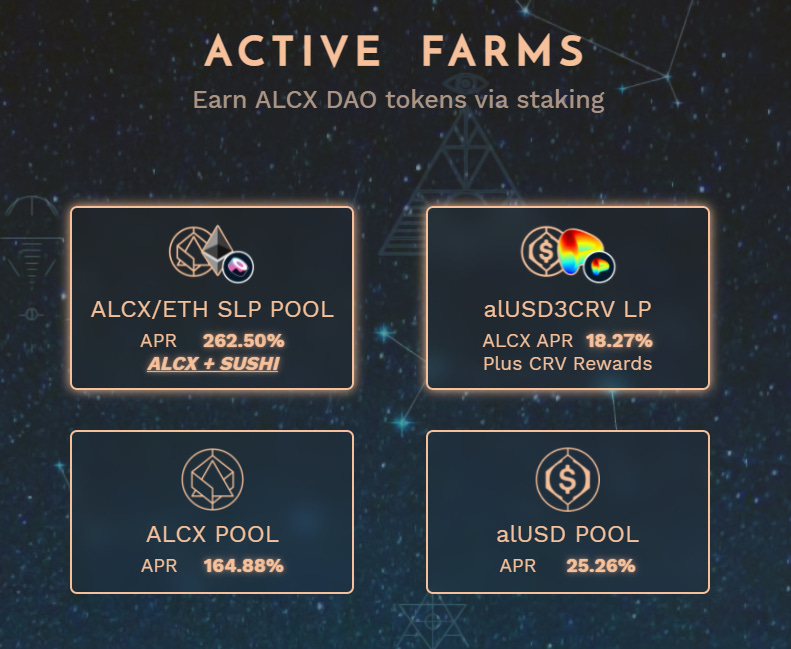Image resolution: width=791 pixels, height=649 pixels.
Task: Click the dollar icon in alUSD POOL card
Action: coord(568,477)
